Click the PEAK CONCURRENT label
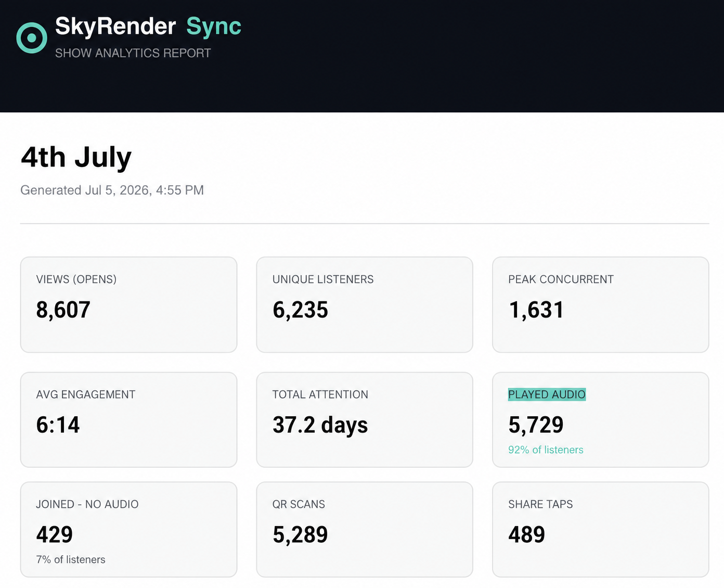 pyautogui.click(x=561, y=279)
